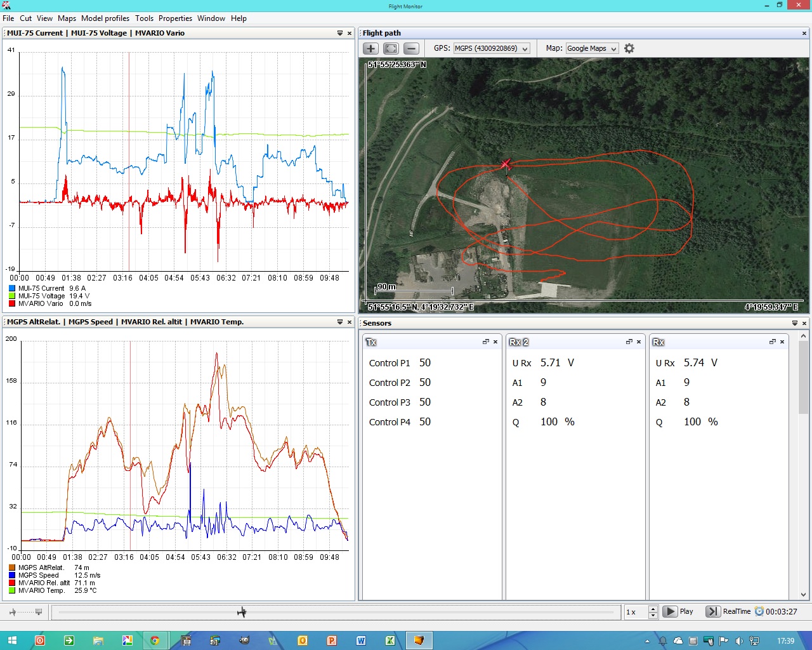812x650 pixels.
Task: Open the Model profiles menu
Action: point(105,18)
